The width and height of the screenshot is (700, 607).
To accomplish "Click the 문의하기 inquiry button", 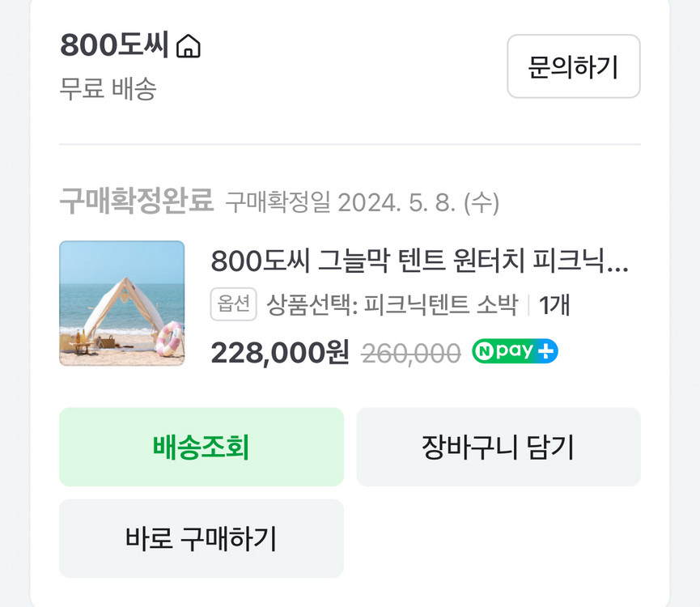I will pos(574,68).
